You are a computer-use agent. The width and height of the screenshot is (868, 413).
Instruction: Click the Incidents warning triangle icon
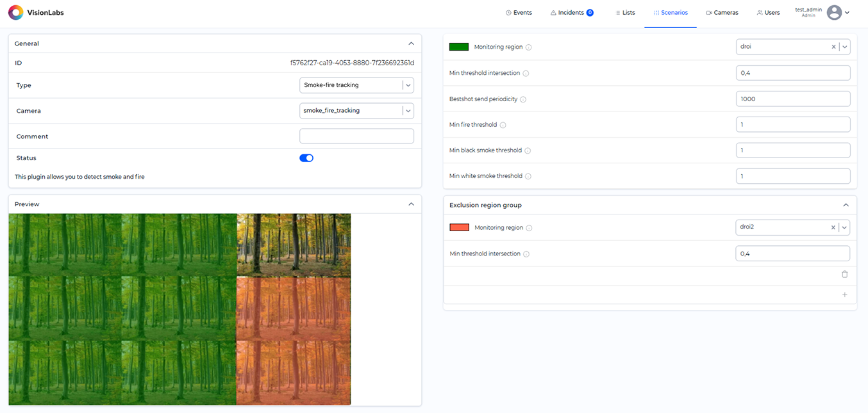click(553, 12)
